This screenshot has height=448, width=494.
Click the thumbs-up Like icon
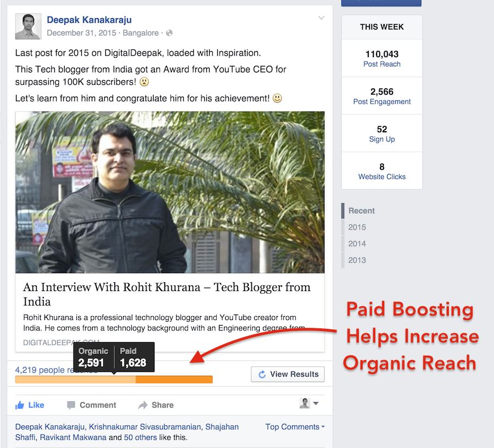20,405
